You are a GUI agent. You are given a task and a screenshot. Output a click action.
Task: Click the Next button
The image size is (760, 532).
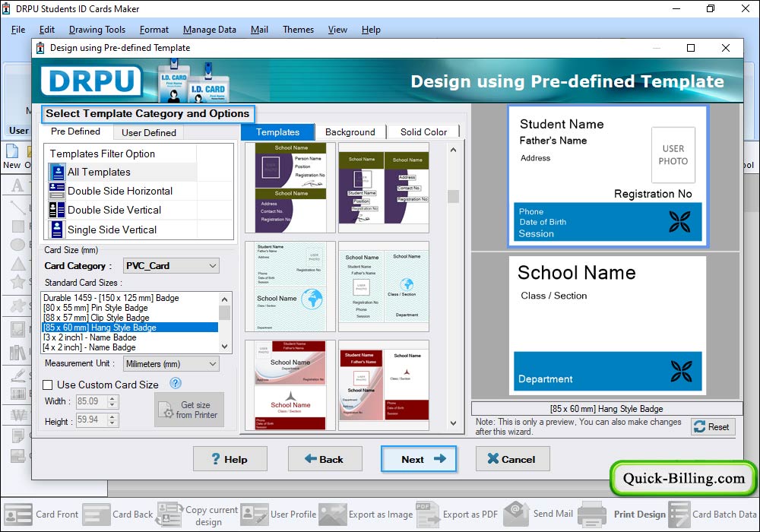pos(419,459)
